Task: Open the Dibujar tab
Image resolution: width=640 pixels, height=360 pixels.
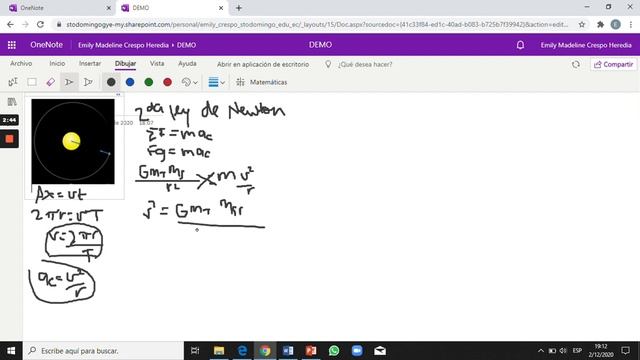Action: 125,64
